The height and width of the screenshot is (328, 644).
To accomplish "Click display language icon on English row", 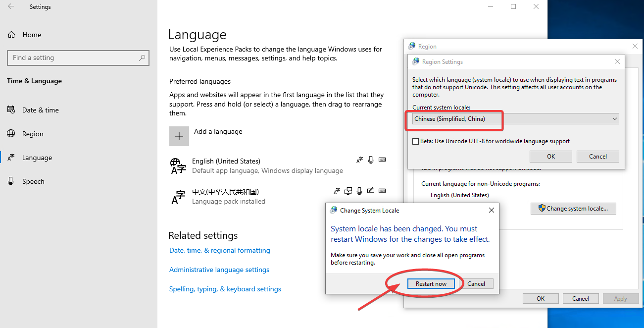I will (x=359, y=160).
